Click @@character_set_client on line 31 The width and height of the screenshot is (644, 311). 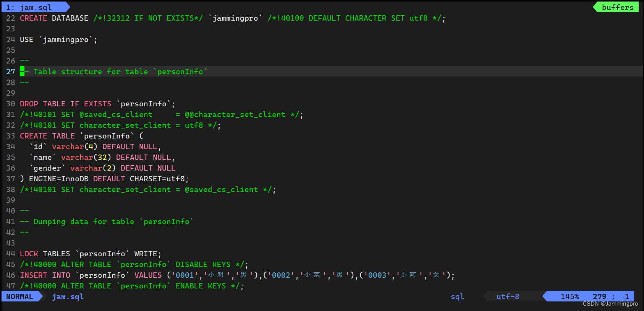pos(235,114)
